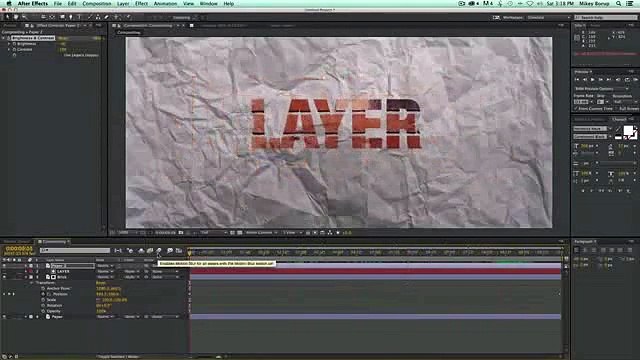
Task: Click the current time indicator marker
Action: coord(189,253)
